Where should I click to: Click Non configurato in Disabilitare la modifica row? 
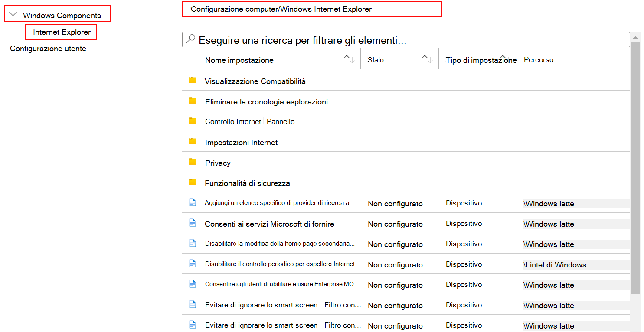point(395,244)
